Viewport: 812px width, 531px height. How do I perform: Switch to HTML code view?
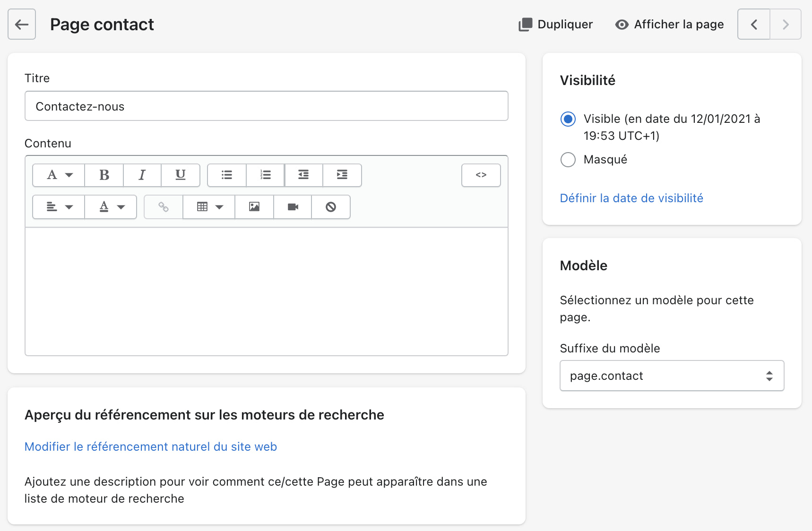pyautogui.click(x=481, y=175)
